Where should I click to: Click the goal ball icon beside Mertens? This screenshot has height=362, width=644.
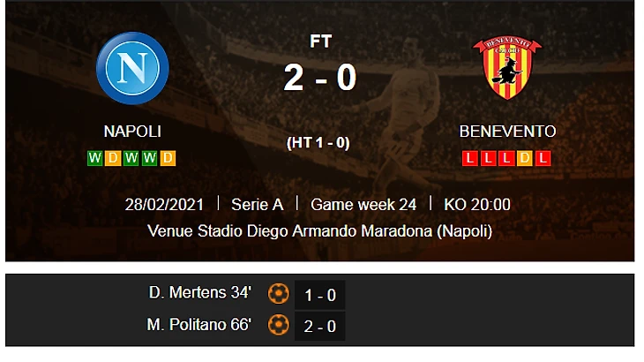tap(279, 293)
